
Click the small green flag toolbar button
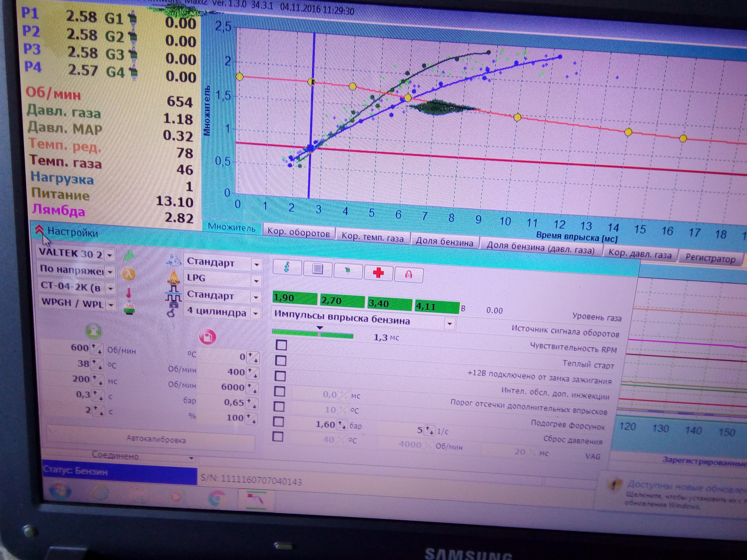pos(348,271)
